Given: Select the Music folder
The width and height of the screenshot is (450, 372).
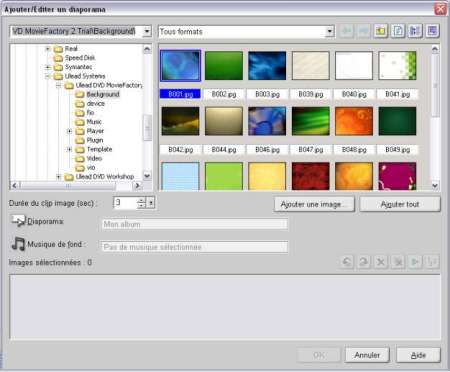Looking at the screenshot, I should [94, 122].
